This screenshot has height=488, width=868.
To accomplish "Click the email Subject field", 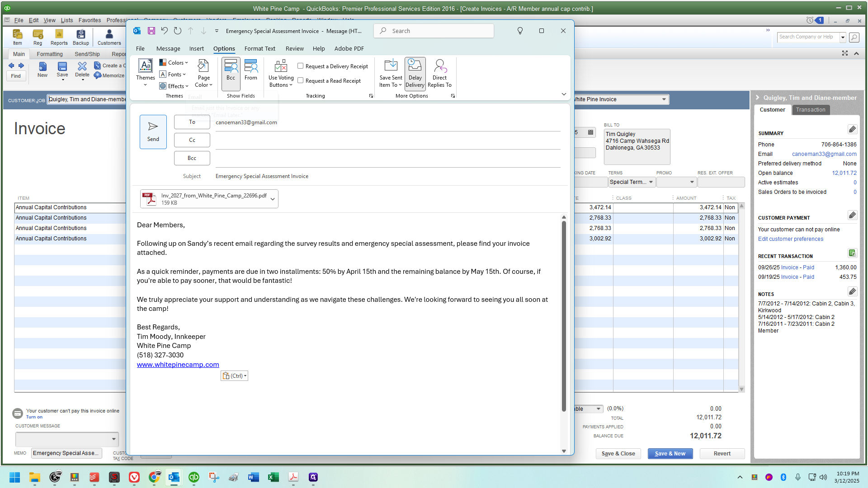I will click(x=388, y=176).
